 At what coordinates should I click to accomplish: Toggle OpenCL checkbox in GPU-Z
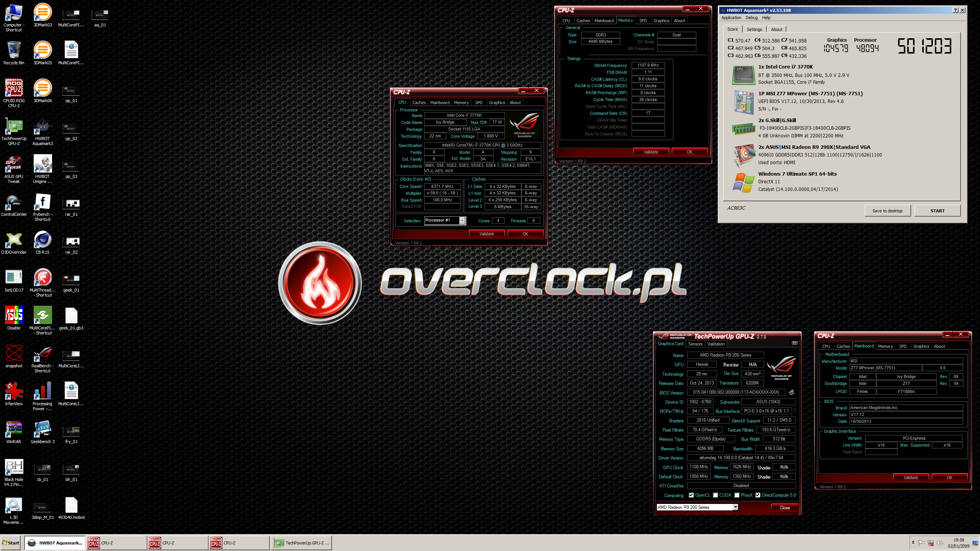click(x=691, y=495)
